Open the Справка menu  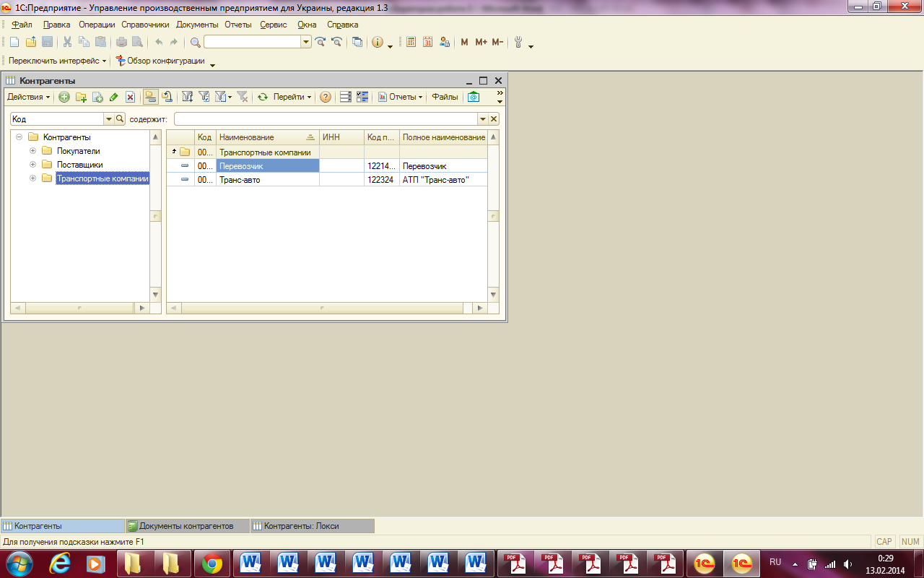point(342,25)
